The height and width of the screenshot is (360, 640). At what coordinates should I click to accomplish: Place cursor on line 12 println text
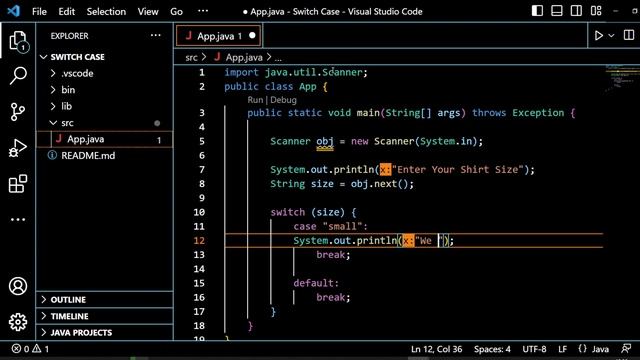pyautogui.click(x=373, y=241)
